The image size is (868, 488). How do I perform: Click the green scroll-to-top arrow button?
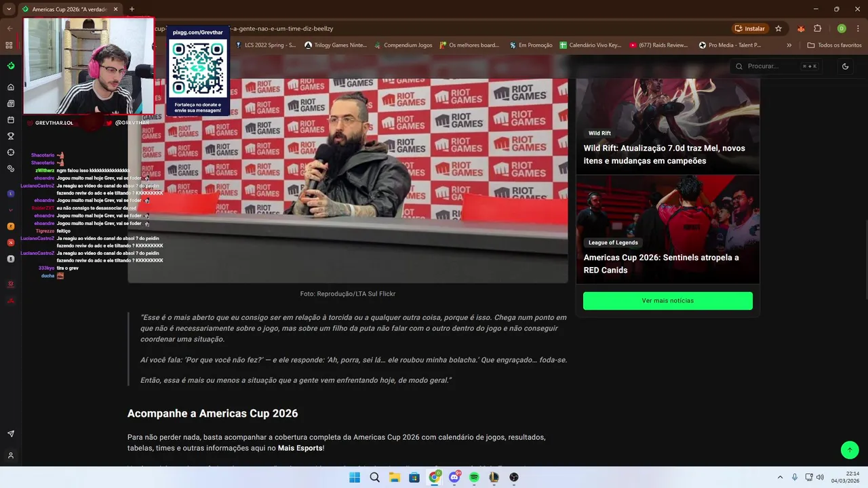pos(850,449)
